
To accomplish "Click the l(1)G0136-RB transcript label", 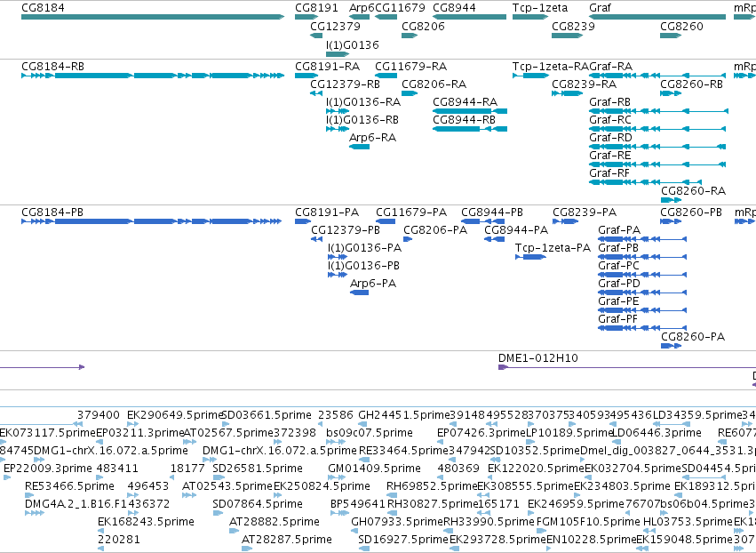I will coord(362,120).
